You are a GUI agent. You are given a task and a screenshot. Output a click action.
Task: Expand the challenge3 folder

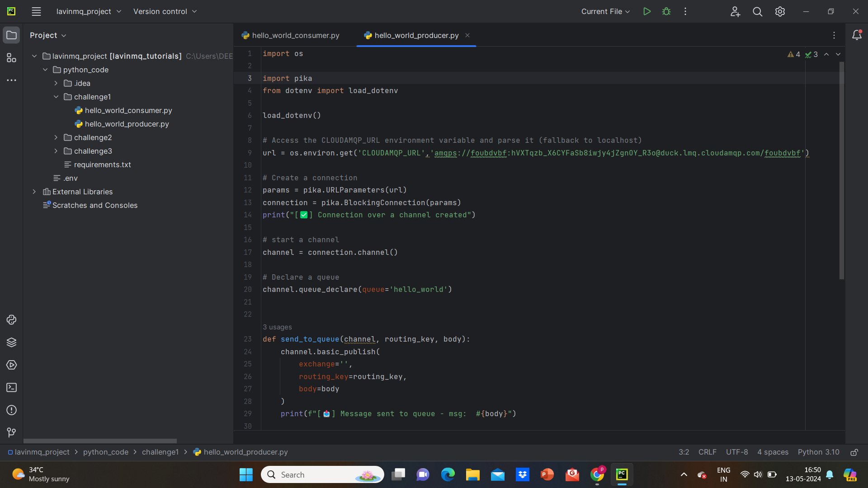pos(56,151)
